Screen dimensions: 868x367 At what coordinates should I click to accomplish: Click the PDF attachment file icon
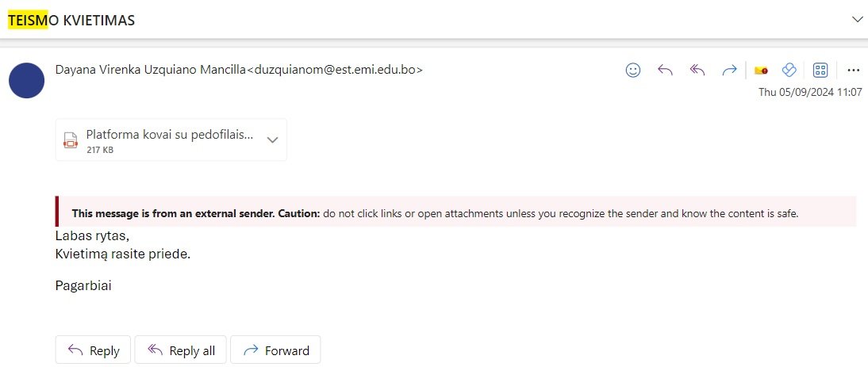tap(71, 140)
